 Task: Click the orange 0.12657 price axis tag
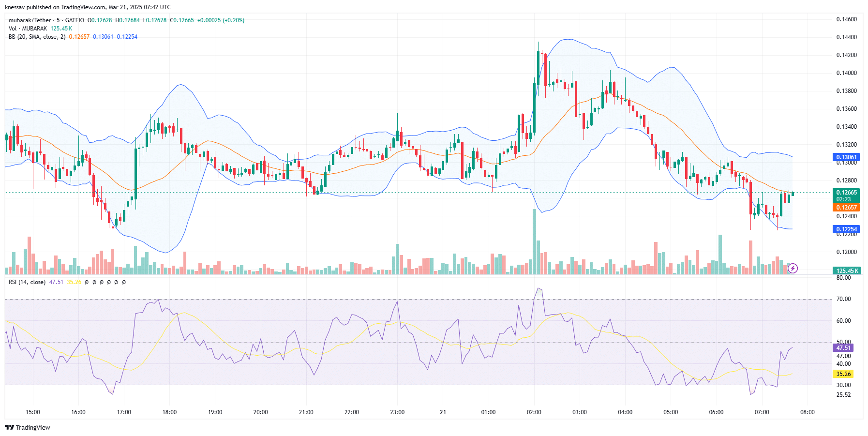click(846, 208)
